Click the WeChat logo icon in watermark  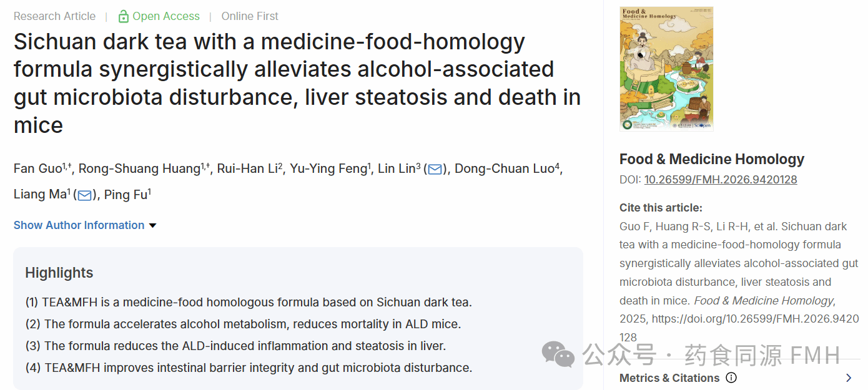coord(558,354)
